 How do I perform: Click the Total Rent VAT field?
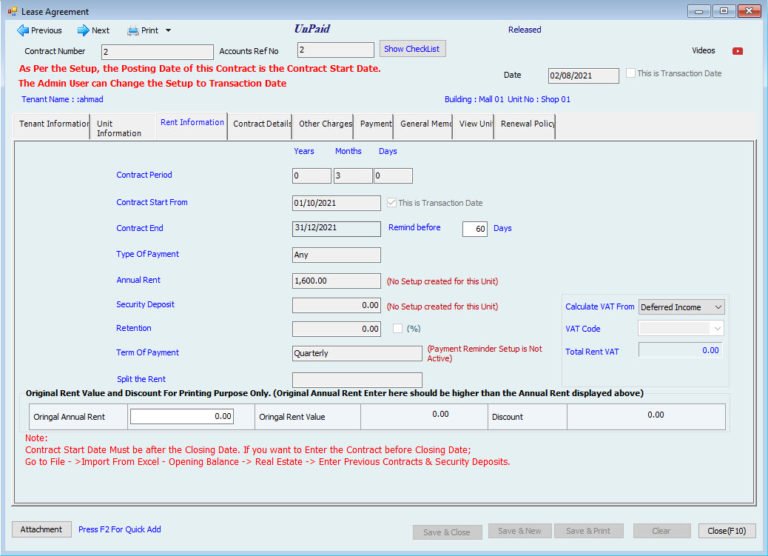(680, 350)
